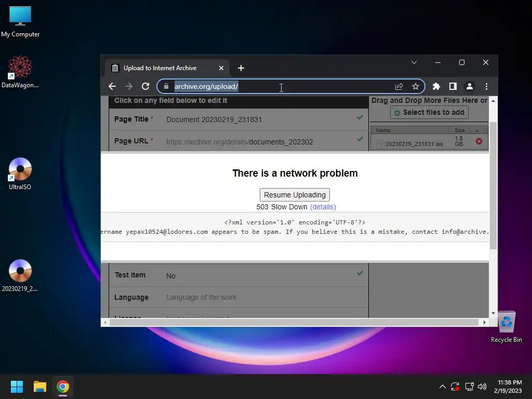Open the Chrome profile avatar menu
Image resolution: width=532 pixels, height=399 pixels.
click(470, 87)
